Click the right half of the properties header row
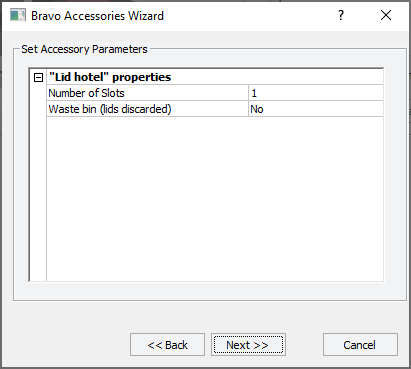 point(299,77)
